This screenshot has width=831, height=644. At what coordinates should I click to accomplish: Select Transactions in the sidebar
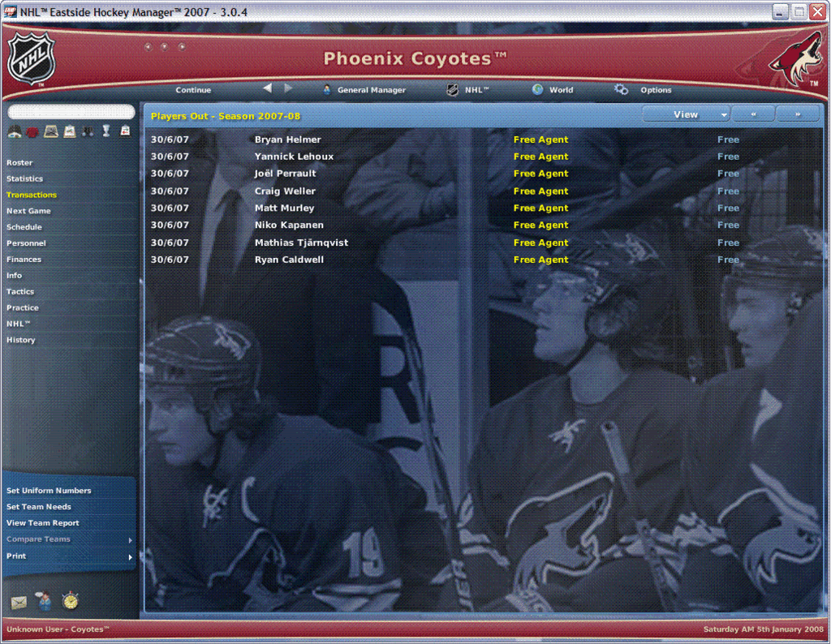32,195
